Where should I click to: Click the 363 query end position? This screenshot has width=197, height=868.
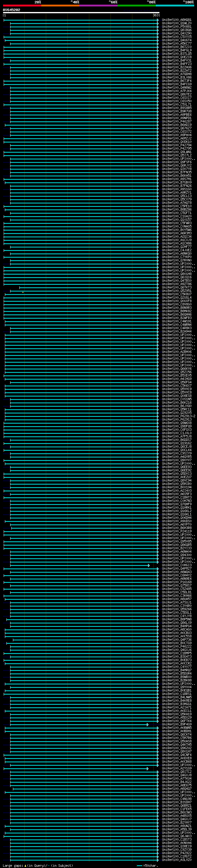155,15
